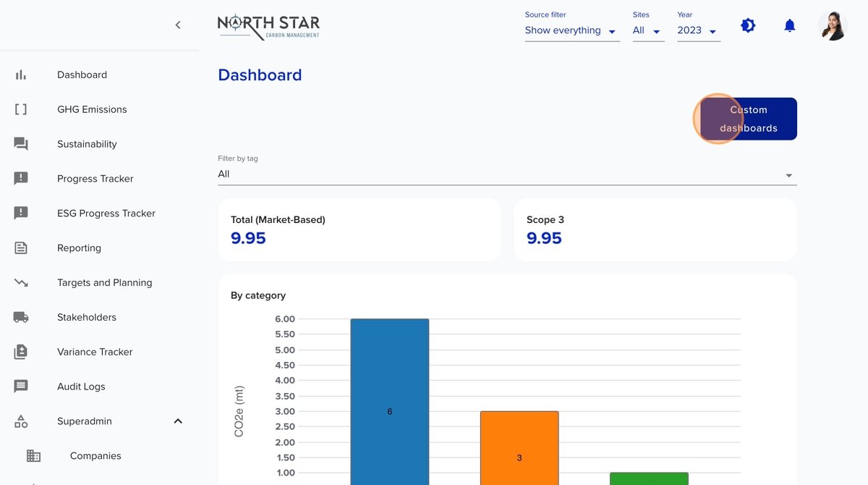Click the Dashboard bar chart icon
Image resolution: width=868 pixels, height=485 pixels.
click(x=21, y=75)
